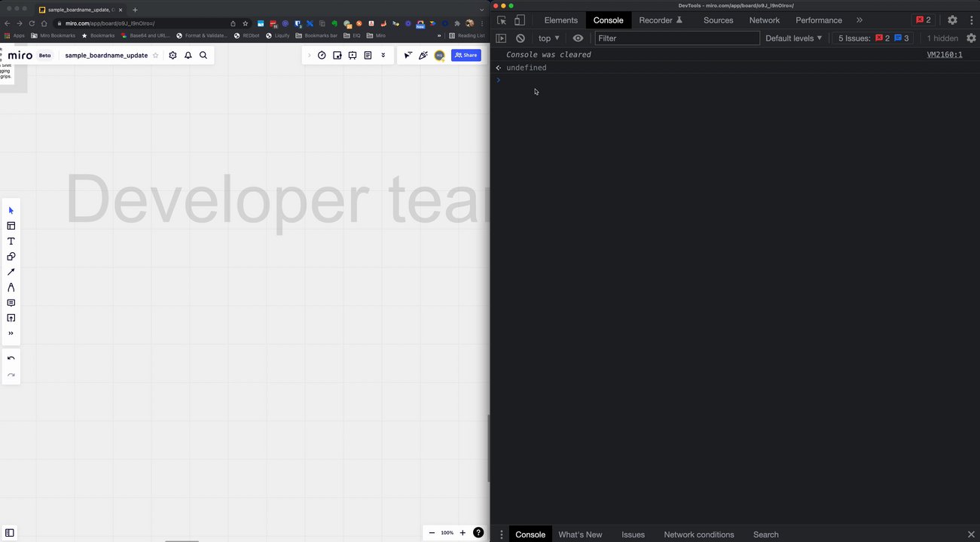Select the Comment tool in Miro

(11, 303)
